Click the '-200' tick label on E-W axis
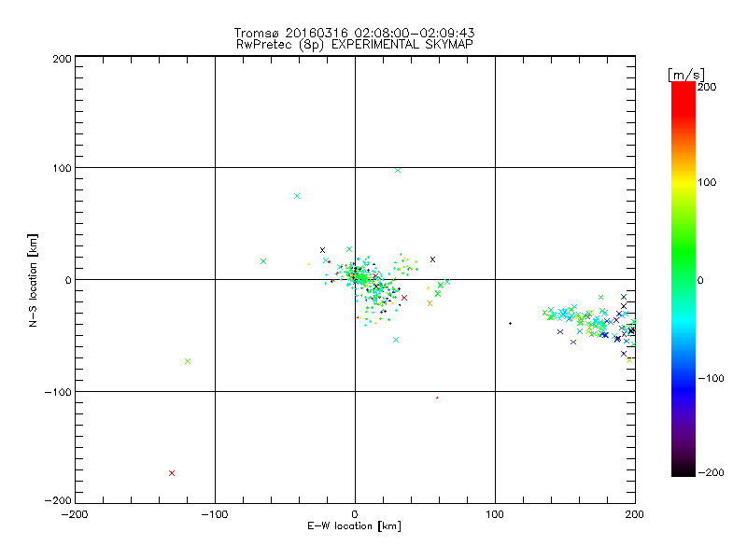Viewport: 747px width, 560px height. 75,514
